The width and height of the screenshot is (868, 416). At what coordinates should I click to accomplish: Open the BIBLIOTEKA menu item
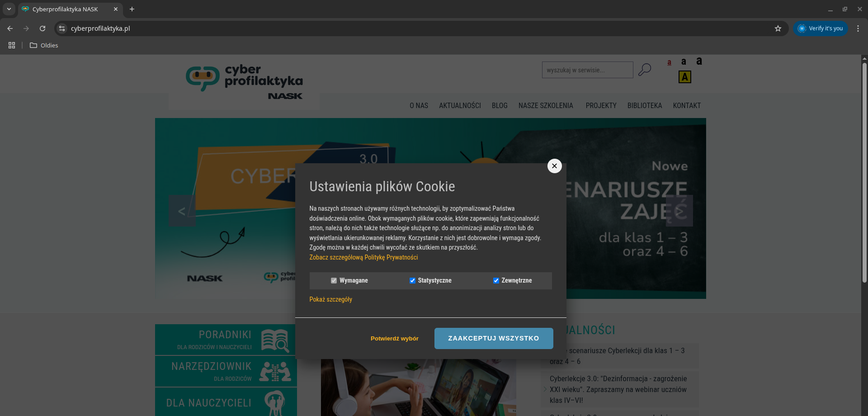(x=644, y=105)
